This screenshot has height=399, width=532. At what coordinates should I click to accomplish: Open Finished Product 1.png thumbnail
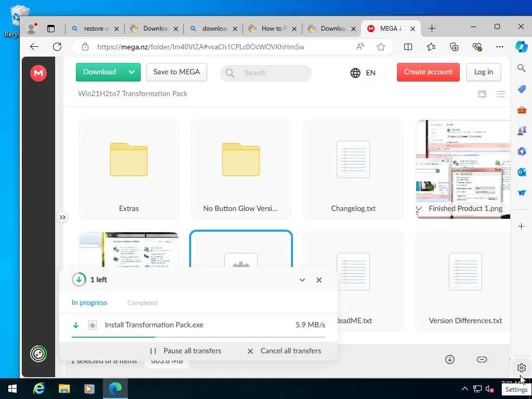(x=463, y=169)
